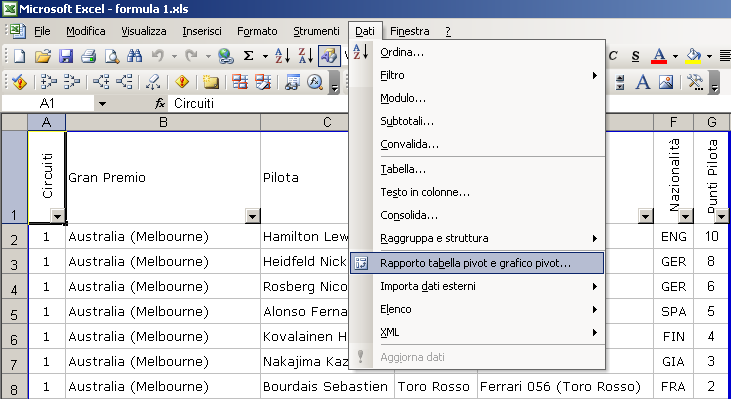Select column B header
Image resolution: width=731 pixels, height=399 pixels.
coord(163,123)
